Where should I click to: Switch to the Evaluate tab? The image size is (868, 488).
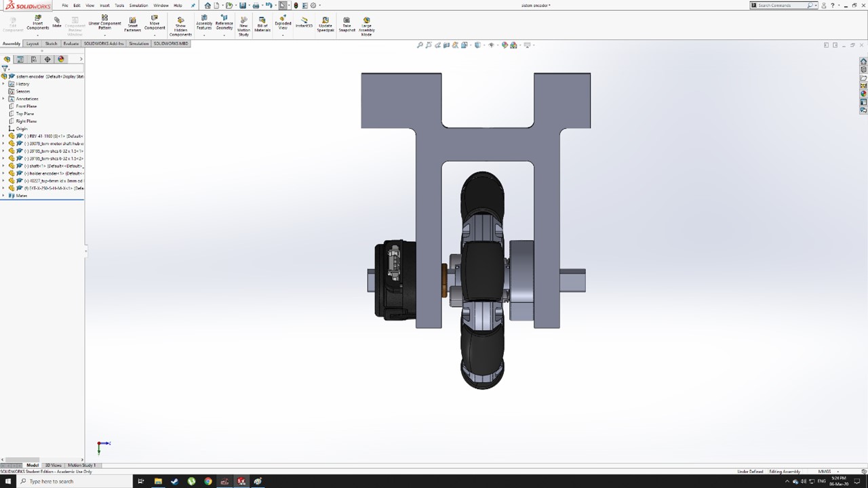pyautogui.click(x=71, y=43)
